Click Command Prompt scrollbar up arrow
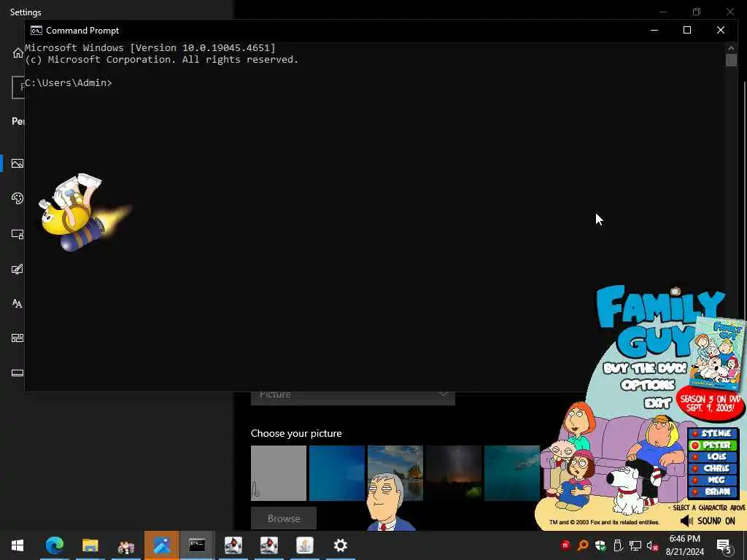Screen dimensions: 747x560 coord(731,47)
